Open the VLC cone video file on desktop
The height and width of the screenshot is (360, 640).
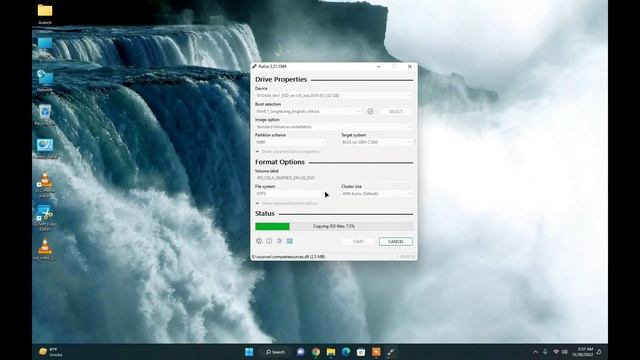[x=45, y=249]
